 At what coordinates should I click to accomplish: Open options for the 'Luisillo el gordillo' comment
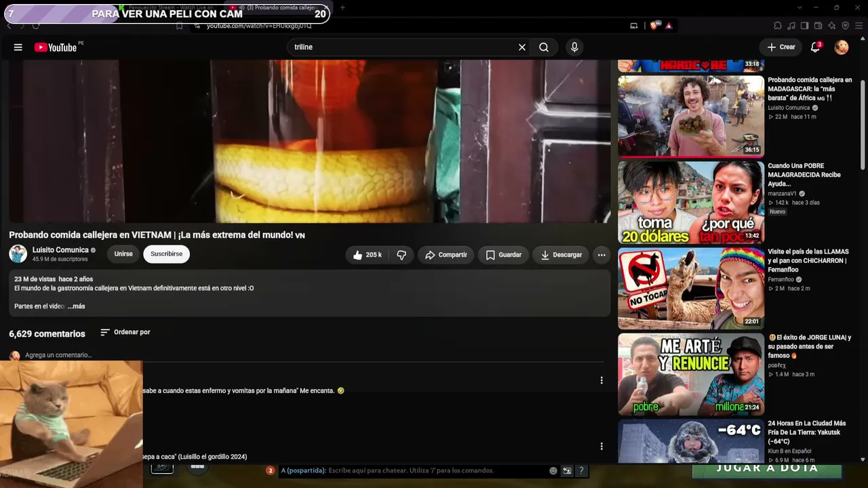(601, 446)
